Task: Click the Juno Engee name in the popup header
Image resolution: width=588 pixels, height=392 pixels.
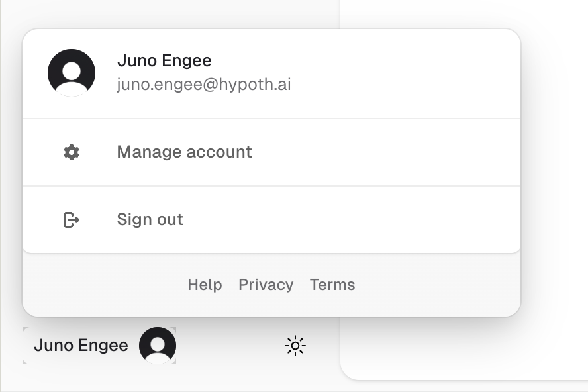Action: coord(164,61)
